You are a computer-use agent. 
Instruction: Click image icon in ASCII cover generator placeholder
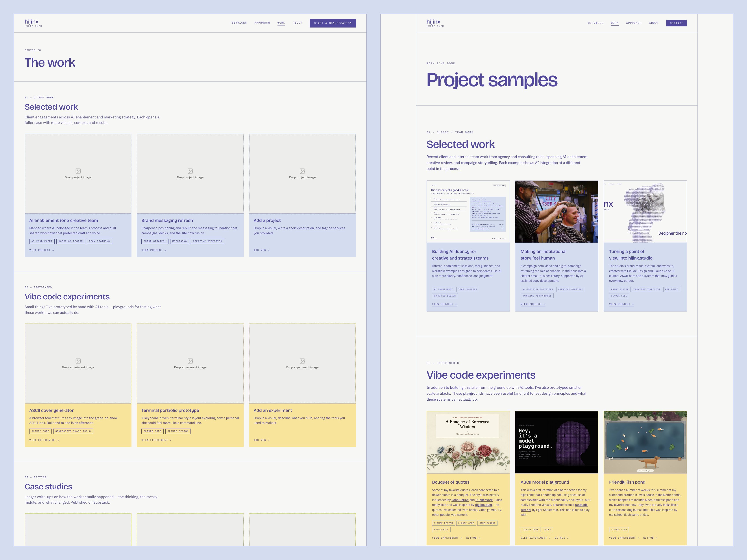tap(78, 361)
